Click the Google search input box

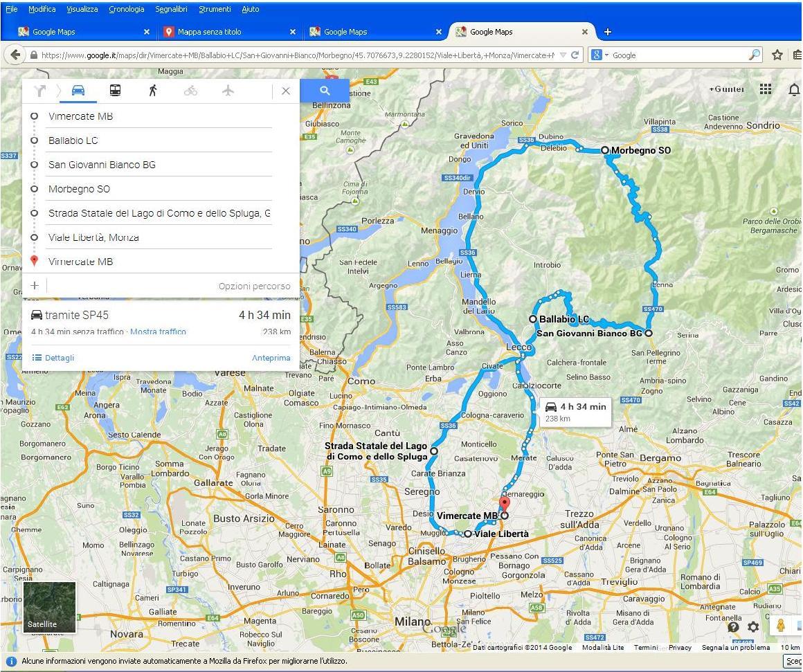(x=680, y=55)
